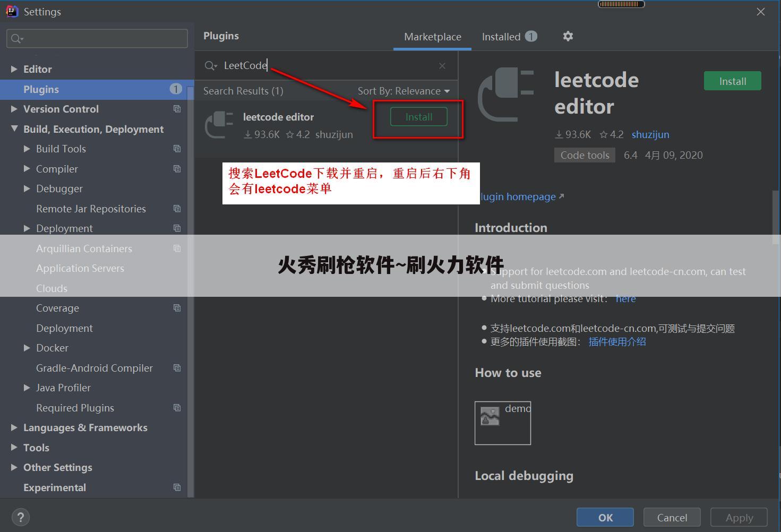This screenshot has width=781, height=532.
Task: Expand the Build Tools node
Action: point(27,149)
